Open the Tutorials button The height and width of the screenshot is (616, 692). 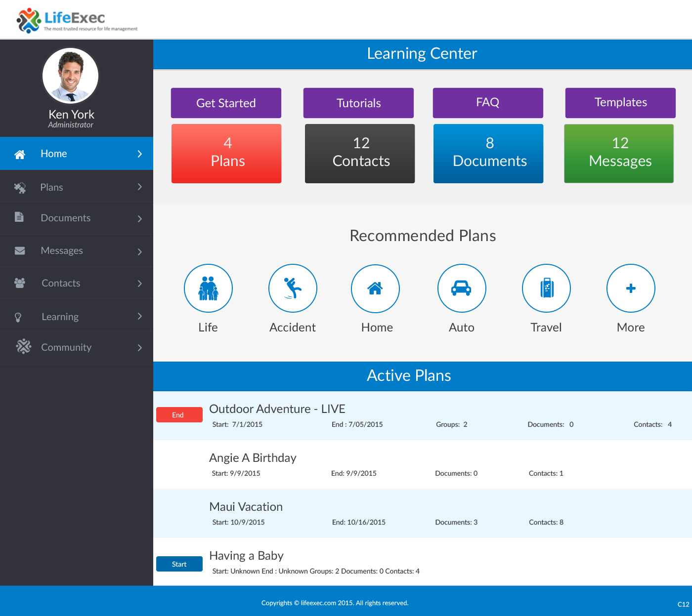click(x=358, y=103)
